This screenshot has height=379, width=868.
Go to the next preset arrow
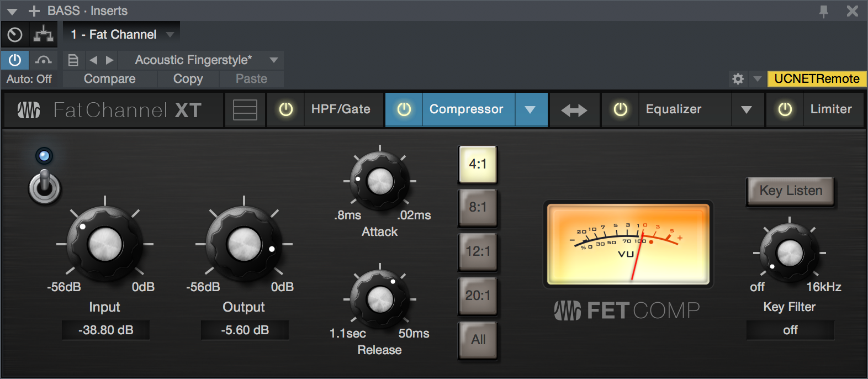coord(109,60)
